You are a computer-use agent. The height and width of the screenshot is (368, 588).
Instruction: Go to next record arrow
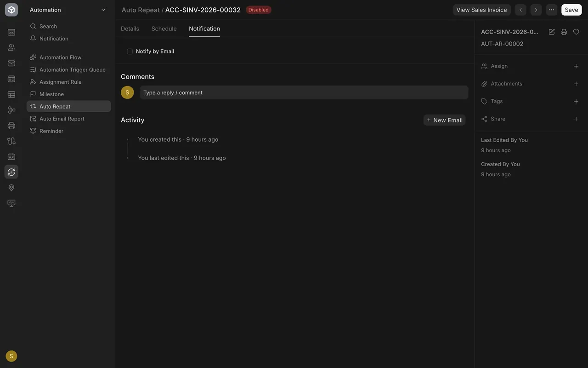536,10
